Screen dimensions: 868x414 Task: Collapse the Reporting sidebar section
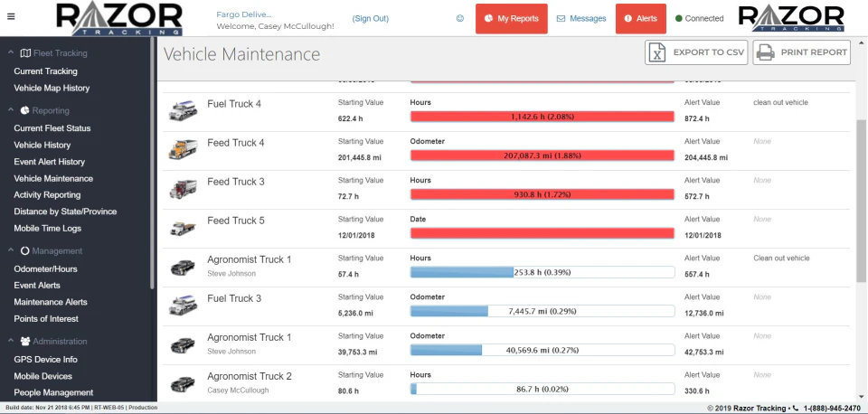(10, 110)
